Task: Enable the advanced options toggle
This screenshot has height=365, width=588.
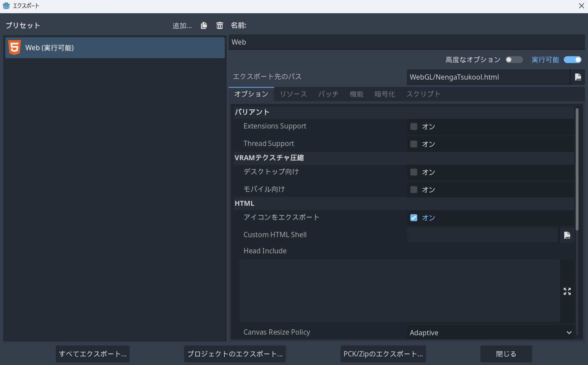Action: pyautogui.click(x=514, y=60)
